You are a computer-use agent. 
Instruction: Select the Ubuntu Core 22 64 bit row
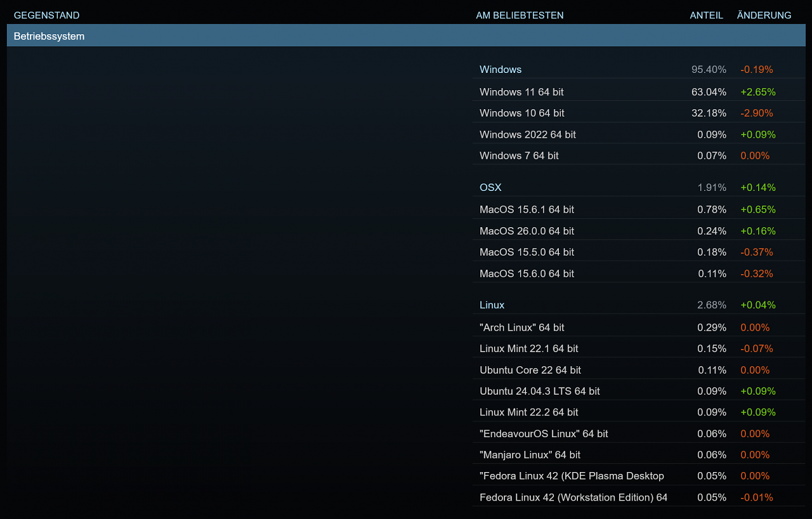(x=639, y=370)
